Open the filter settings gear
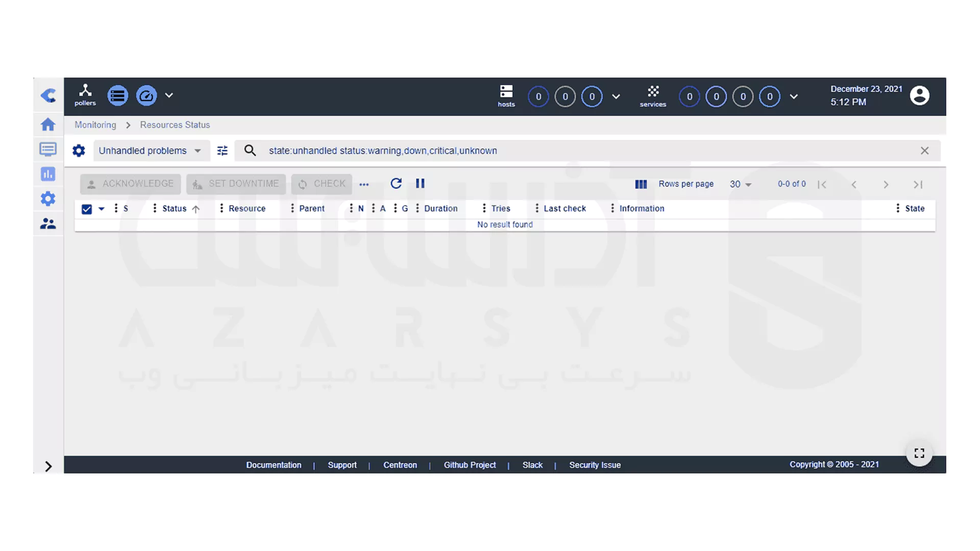The image size is (980, 551). click(79, 151)
